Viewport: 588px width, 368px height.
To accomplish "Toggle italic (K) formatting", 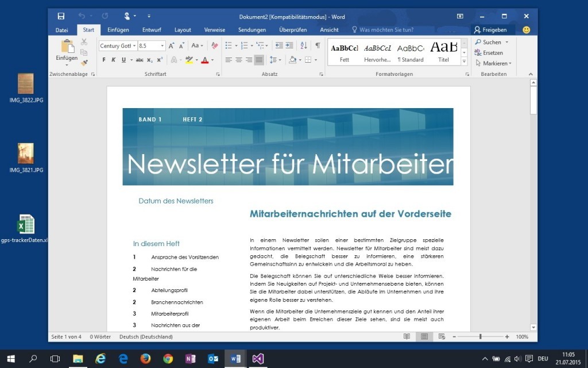I will click(x=113, y=60).
